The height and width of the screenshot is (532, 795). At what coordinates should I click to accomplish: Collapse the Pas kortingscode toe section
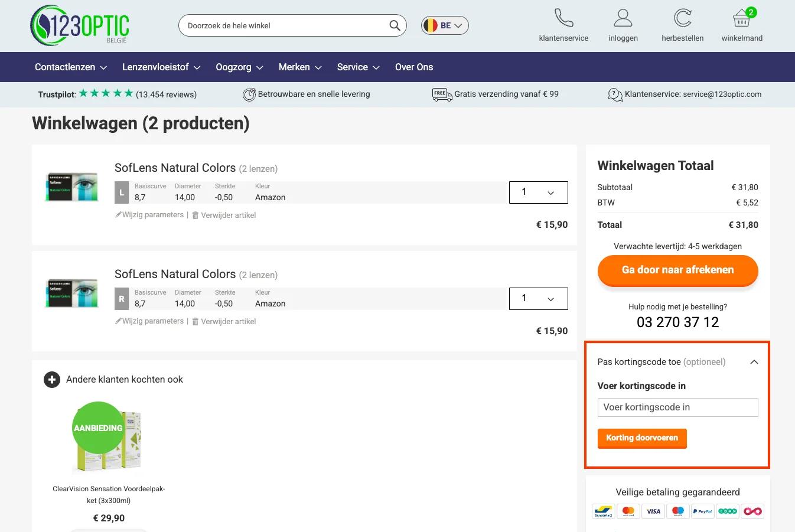[x=754, y=361]
